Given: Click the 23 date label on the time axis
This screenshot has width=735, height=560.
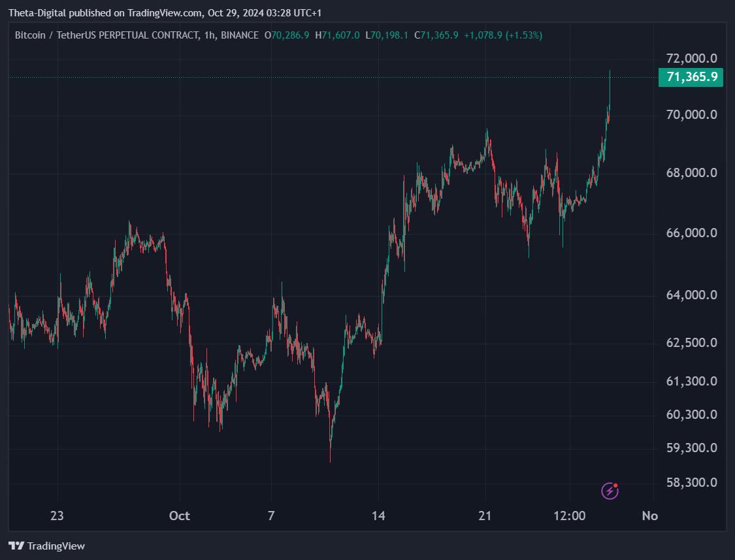Looking at the screenshot, I should pos(57,516).
